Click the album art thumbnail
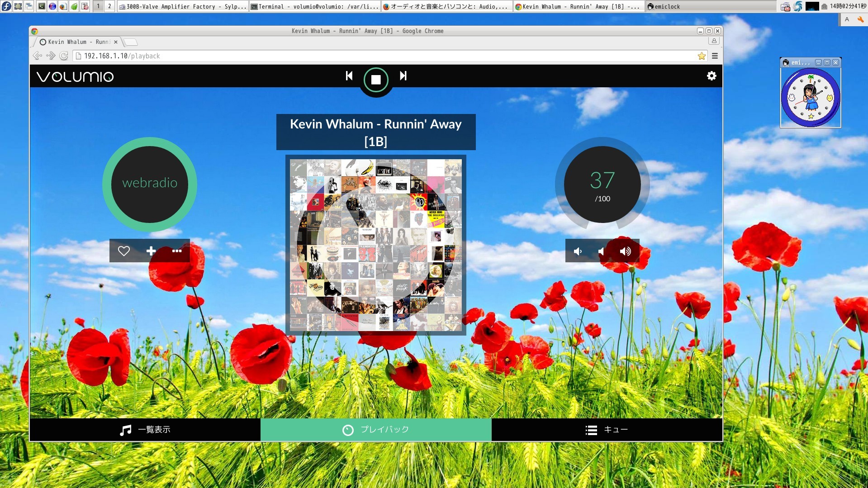Screen dimensions: 868x488 tap(376, 245)
